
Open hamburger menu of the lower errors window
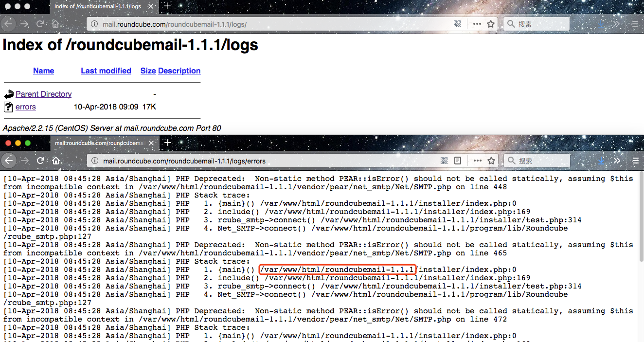pos(635,161)
